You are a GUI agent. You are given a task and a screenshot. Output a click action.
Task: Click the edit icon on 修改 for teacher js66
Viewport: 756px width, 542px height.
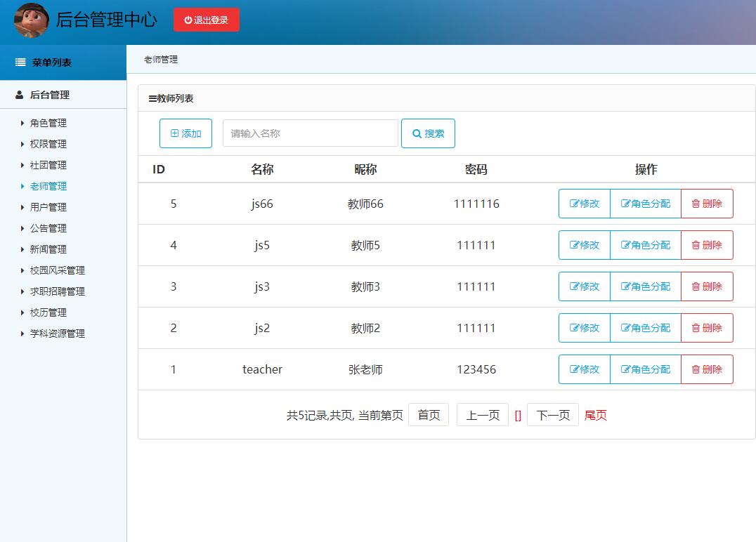point(573,204)
